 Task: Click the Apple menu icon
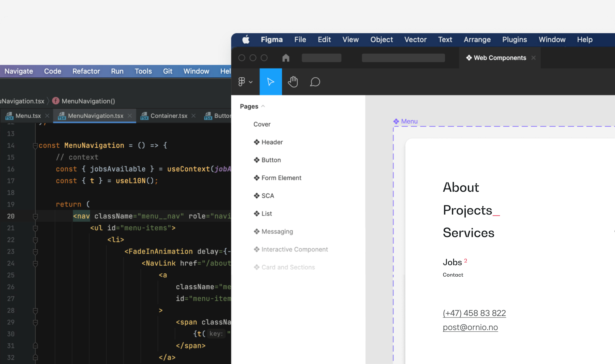coord(246,39)
